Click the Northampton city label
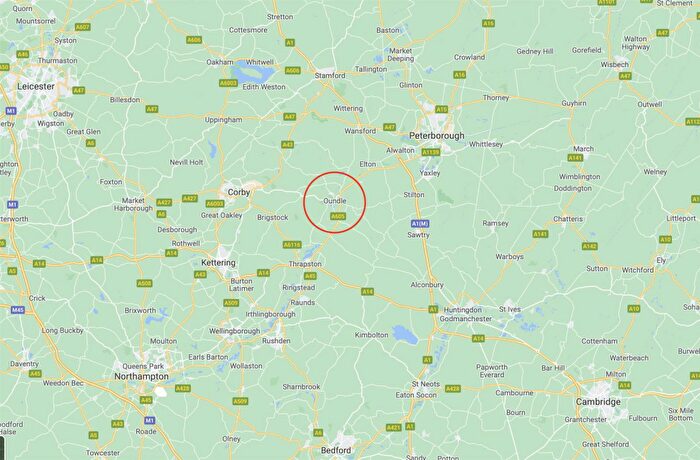This screenshot has height=460, width=700. click(142, 376)
